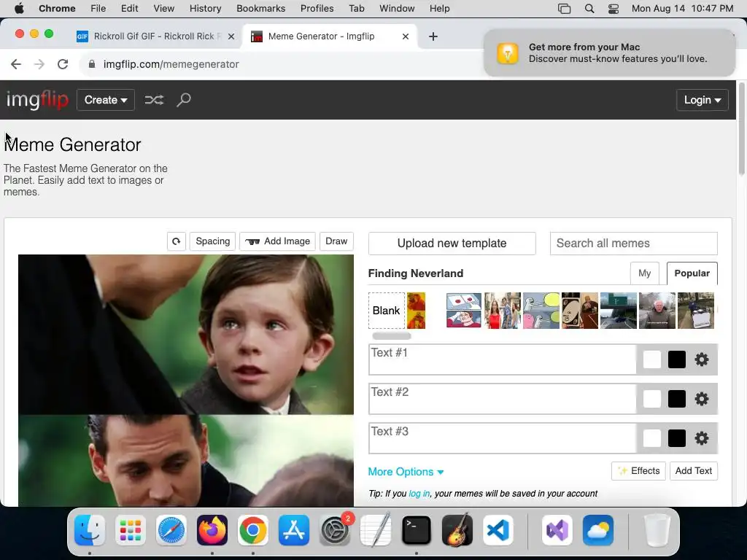Select the Bernie Sanders template thumbnail

tap(657, 311)
